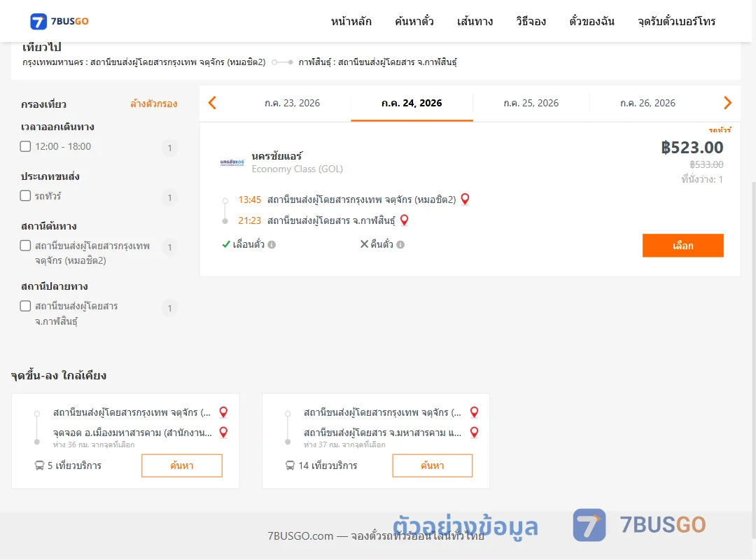
Task: Click departure time 13:45
Action: 249,199
